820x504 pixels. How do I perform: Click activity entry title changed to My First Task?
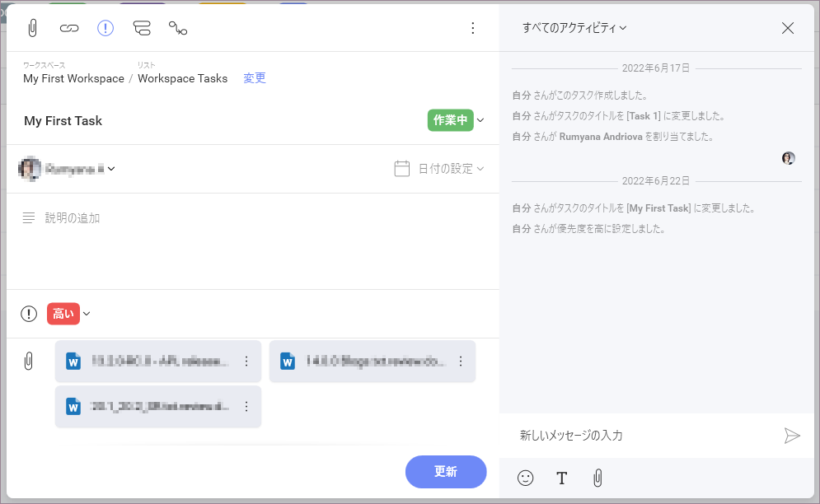[634, 208]
